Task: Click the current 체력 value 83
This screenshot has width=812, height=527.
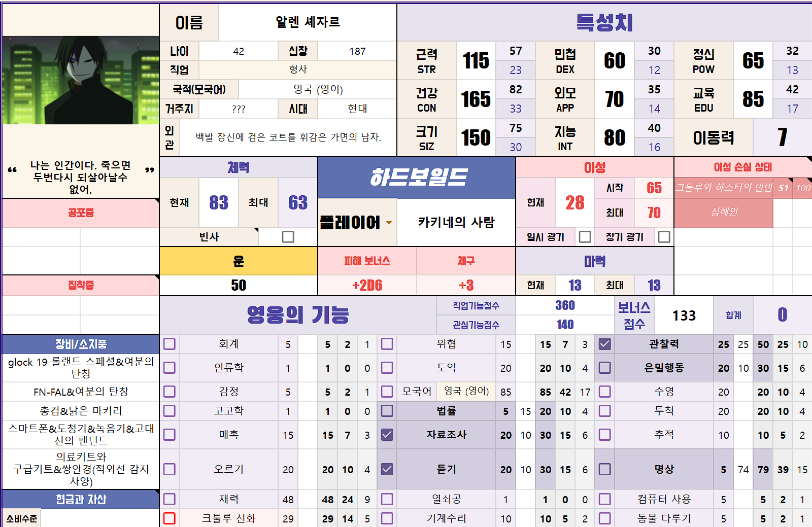Action: coord(219,202)
